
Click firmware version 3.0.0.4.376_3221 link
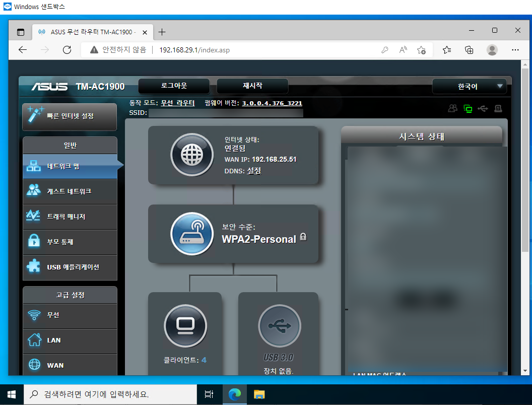pyautogui.click(x=272, y=103)
